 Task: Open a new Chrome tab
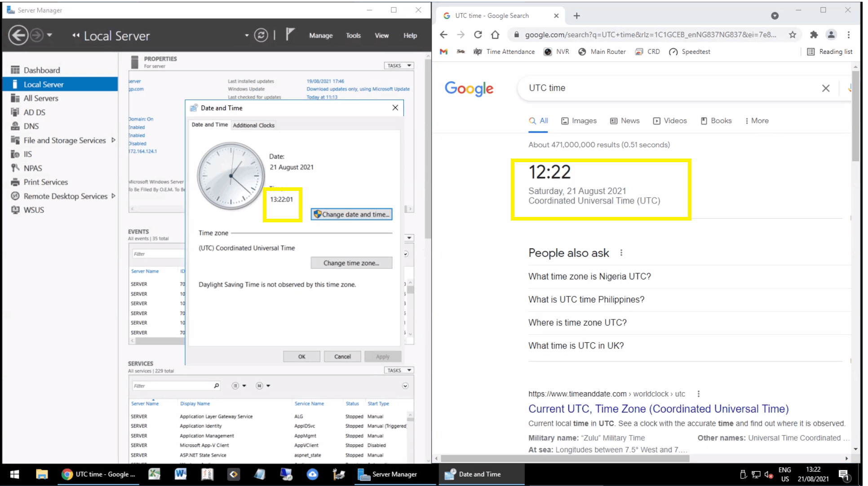[x=577, y=16]
